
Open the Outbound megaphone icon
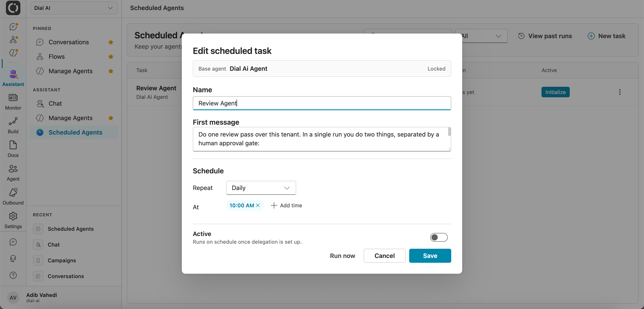tap(13, 192)
